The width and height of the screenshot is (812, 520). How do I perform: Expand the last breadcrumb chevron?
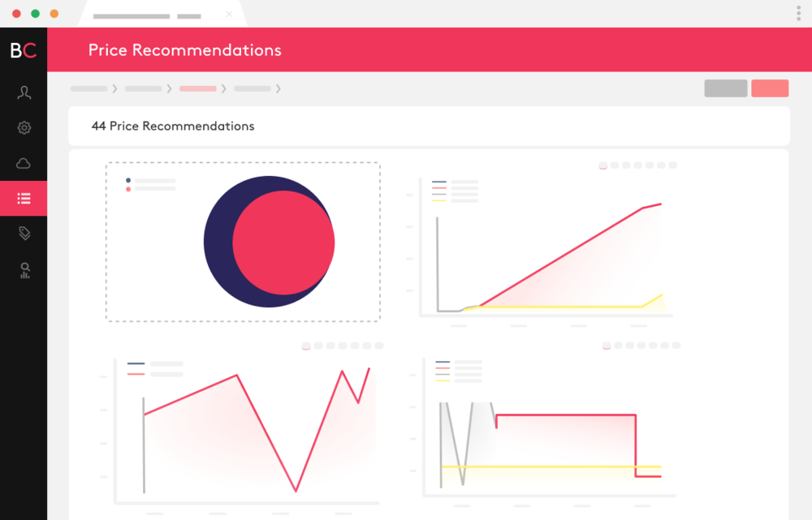click(x=279, y=88)
